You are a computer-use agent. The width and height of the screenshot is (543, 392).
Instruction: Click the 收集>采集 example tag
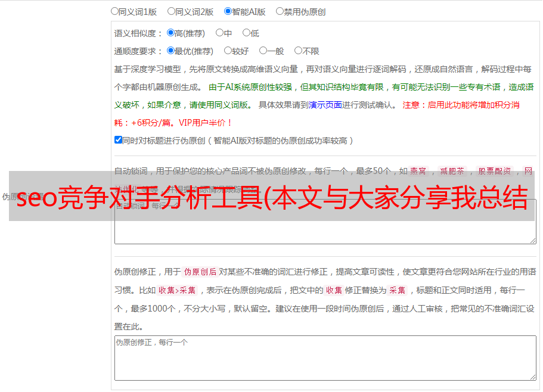coord(177,290)
